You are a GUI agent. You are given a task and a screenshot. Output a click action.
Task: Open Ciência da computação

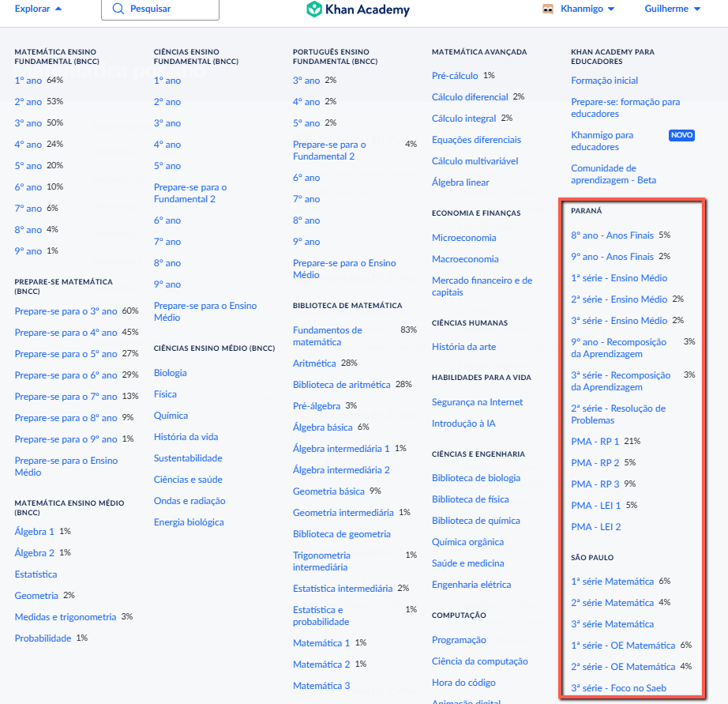point(479,661)
